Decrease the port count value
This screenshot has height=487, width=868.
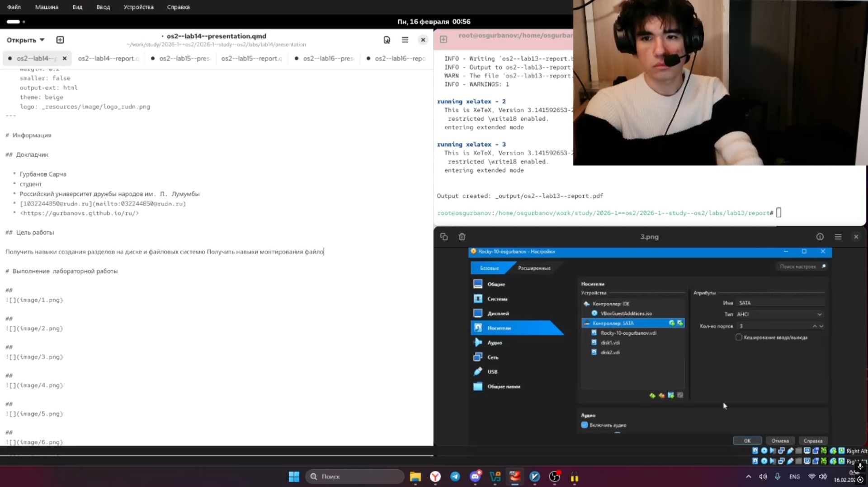coord(821,326)
